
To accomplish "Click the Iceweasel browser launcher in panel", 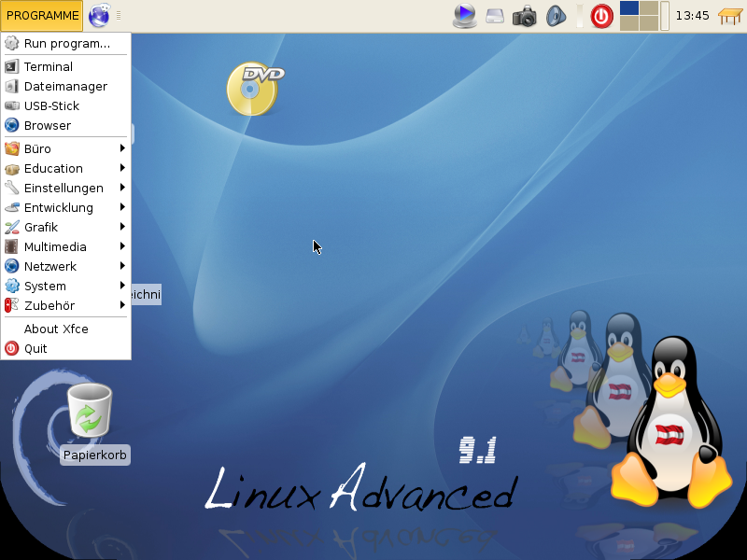I will click(98, 16).
